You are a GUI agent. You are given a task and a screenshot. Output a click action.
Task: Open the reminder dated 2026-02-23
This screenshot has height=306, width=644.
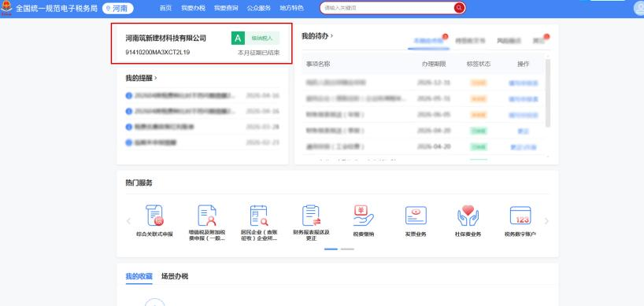click(202, 142)
